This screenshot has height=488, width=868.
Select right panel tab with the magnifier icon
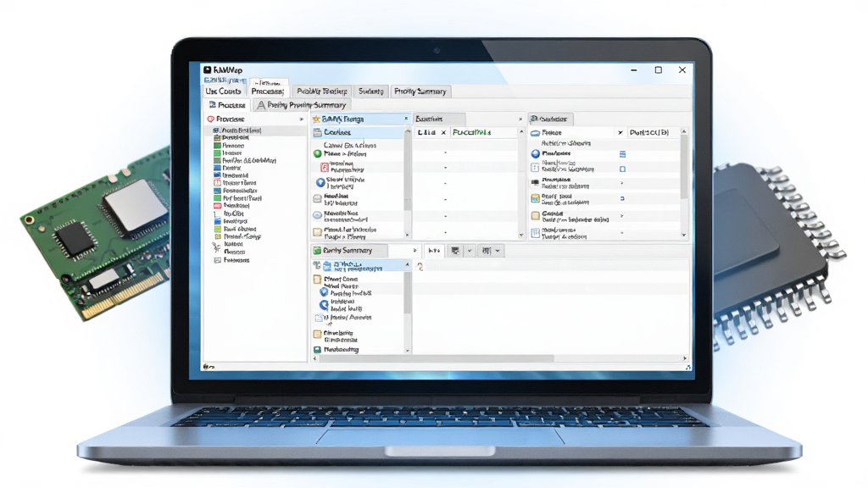[x=550, y=119]
